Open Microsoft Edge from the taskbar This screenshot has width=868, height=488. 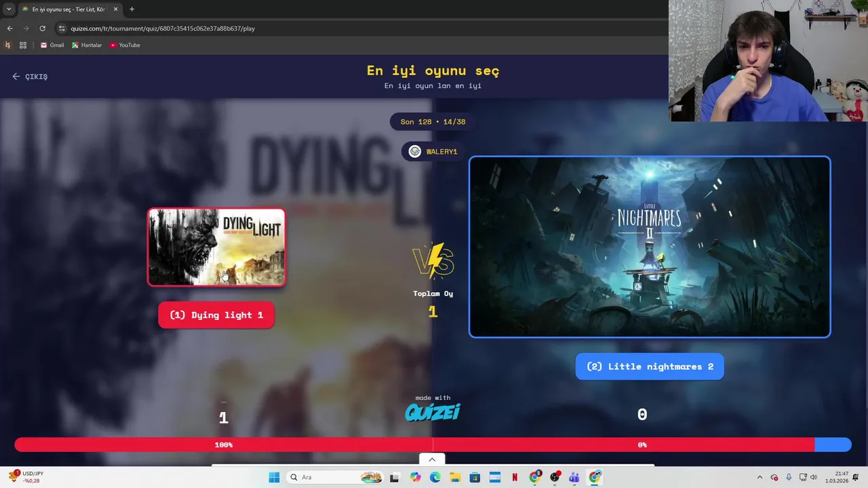435,477
